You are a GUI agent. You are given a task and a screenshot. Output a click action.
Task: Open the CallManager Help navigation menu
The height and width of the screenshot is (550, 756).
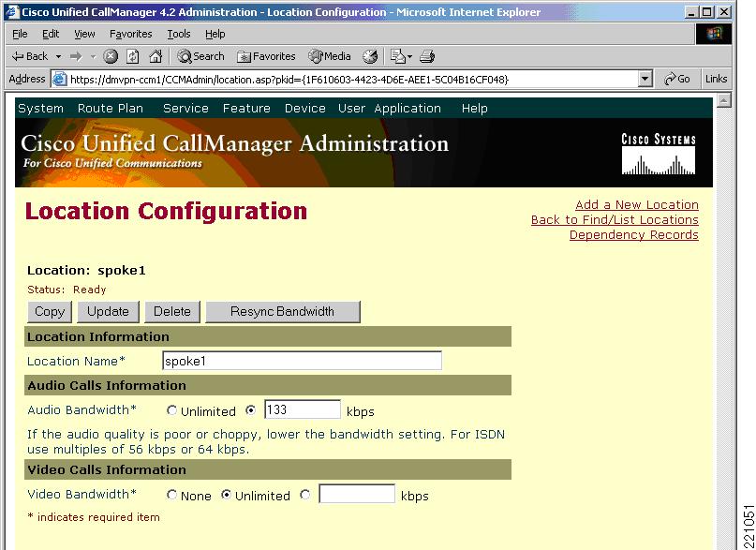(474, 109)
